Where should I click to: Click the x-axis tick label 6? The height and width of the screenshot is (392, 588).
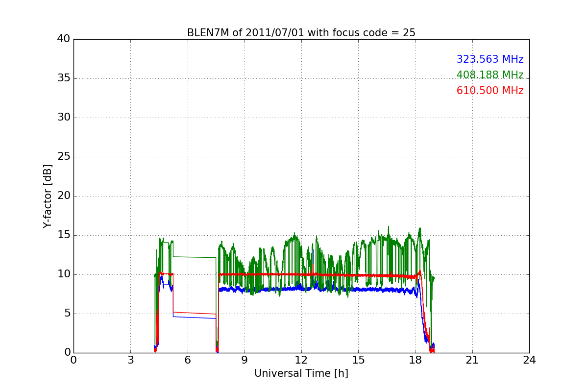(x=187, y=360)
